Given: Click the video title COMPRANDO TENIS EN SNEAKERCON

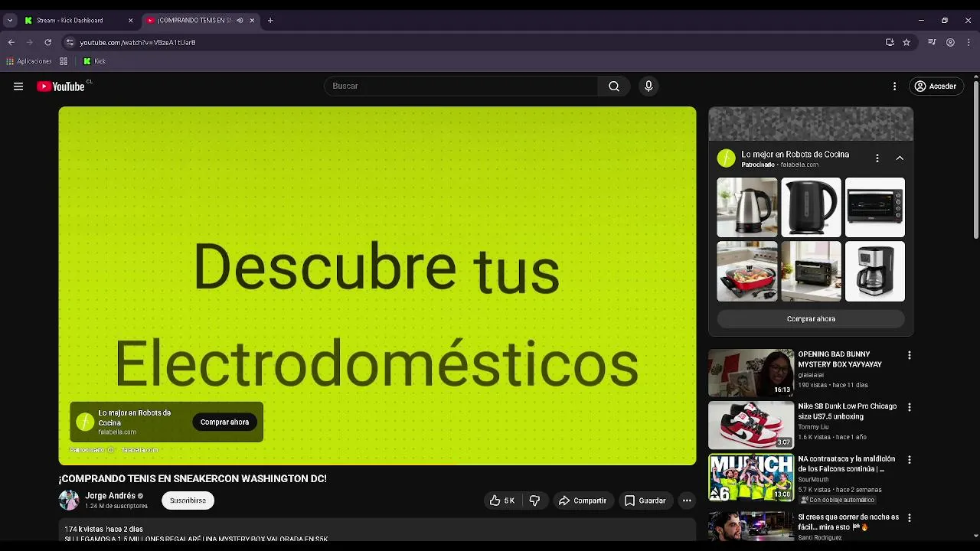Looking at the screenshot, I should [192, 479].
